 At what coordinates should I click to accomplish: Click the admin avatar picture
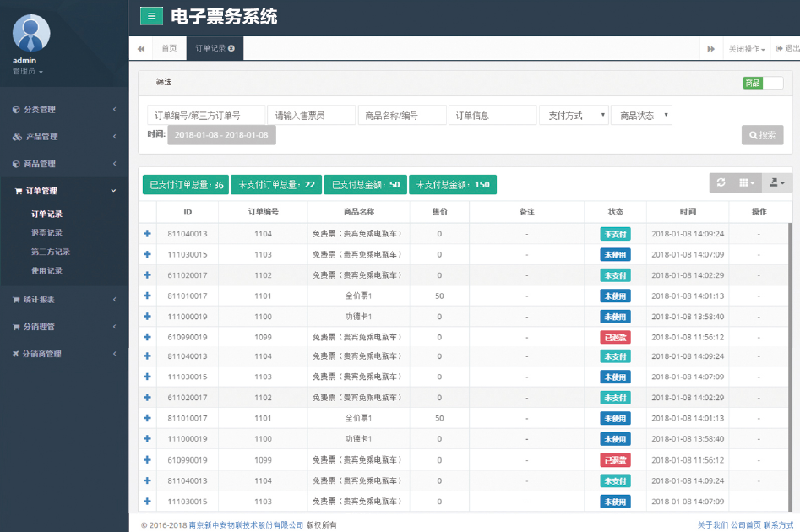tap(31, 33)
